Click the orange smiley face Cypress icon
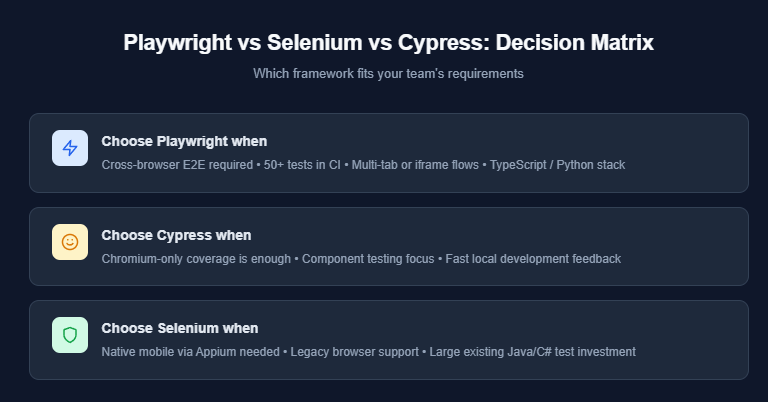Image resolution: width=768 pixels, height=402 pixels. pyautogui.click(x=70, y=242)
